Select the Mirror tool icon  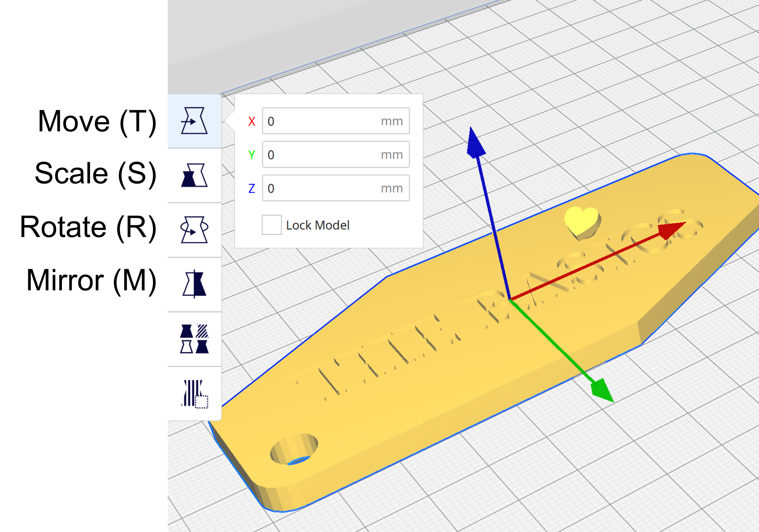pyautogui.click(x=194, y=284)
